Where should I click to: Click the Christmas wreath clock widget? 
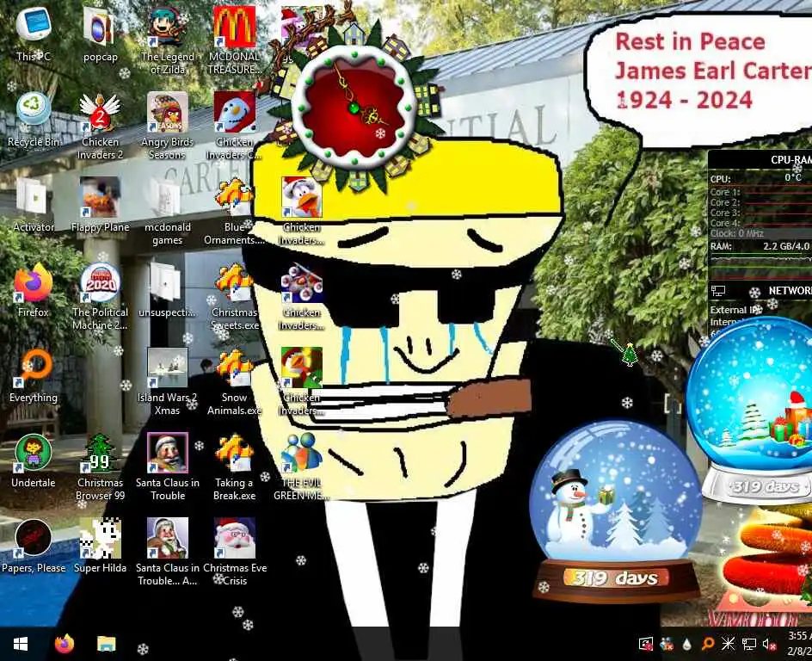tap(354, 108)
